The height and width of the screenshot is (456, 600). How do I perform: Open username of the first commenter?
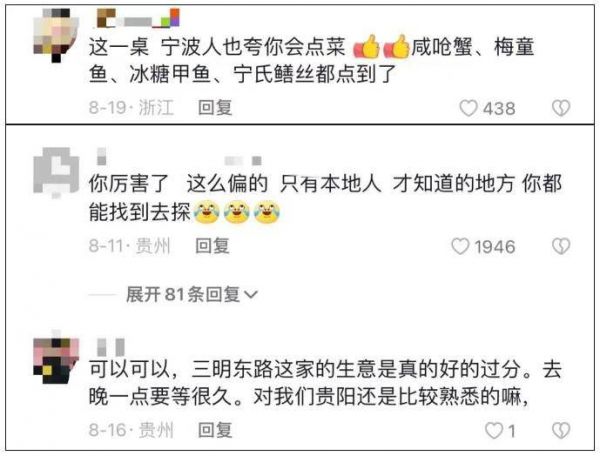138,18
